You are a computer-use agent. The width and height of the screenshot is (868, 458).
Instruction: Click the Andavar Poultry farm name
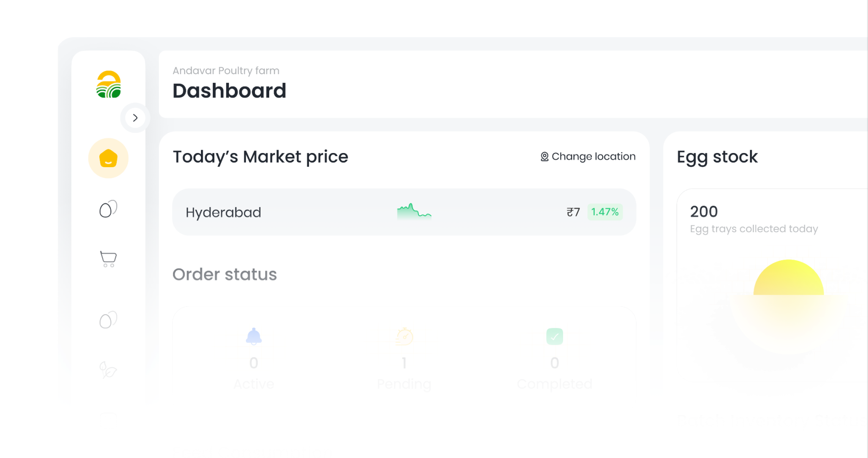226,71
